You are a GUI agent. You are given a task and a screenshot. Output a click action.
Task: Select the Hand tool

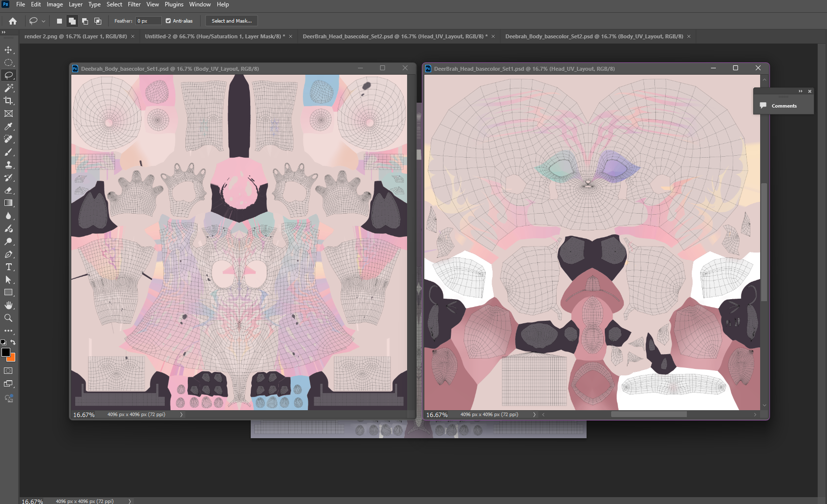8,305
